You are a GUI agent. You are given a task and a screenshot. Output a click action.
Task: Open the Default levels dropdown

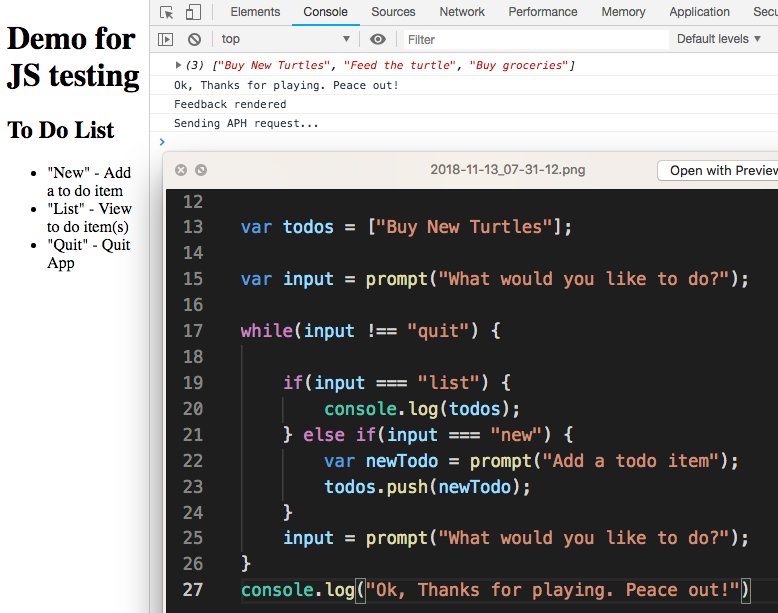coord(718,39)
